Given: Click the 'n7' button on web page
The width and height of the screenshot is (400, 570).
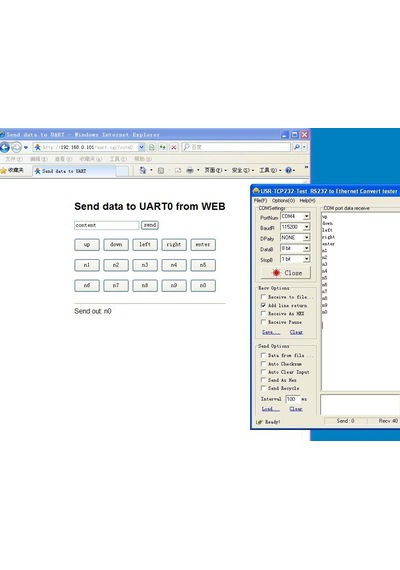Looking at the screenshot, I should pos(116,285).
